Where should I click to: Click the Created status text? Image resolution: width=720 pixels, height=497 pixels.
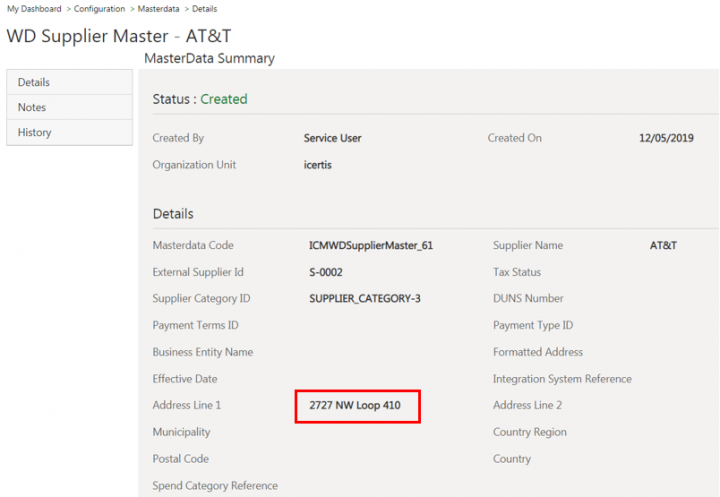coord(223,99)
